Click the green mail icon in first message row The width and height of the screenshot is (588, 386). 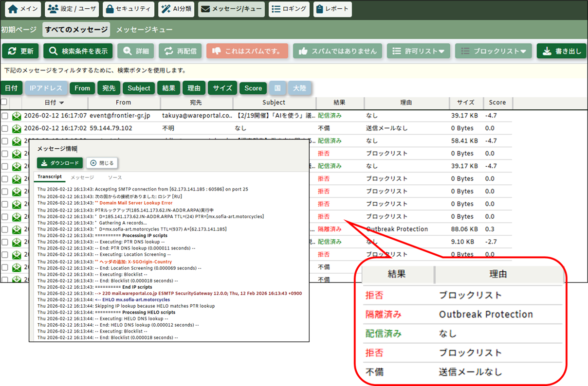pos(17,116)
